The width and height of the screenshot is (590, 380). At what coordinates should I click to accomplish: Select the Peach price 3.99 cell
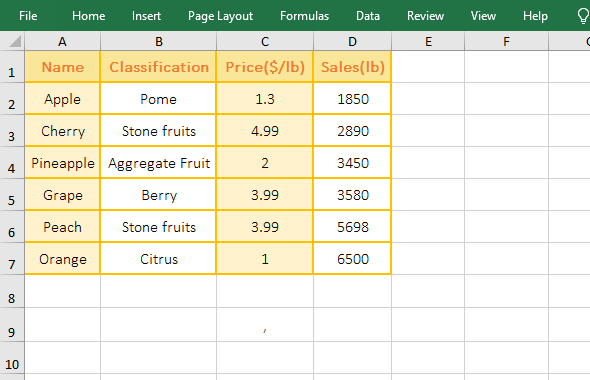click(x=265, y=226)
